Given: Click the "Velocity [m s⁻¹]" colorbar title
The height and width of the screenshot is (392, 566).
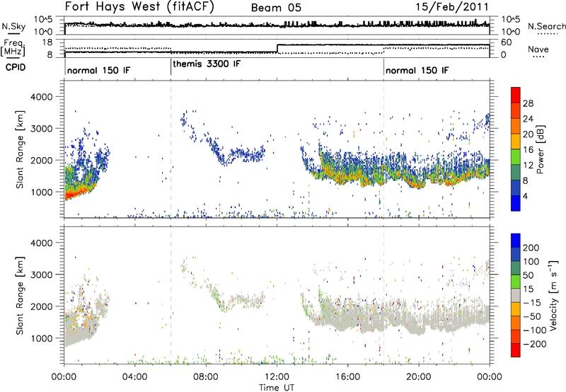Looking at the screenshot, I should pos(553,295).
